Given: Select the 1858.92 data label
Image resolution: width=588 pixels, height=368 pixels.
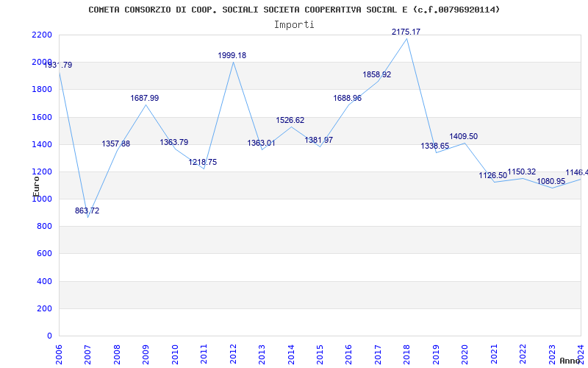Looking at the screenshot, I should click(377, 75).
